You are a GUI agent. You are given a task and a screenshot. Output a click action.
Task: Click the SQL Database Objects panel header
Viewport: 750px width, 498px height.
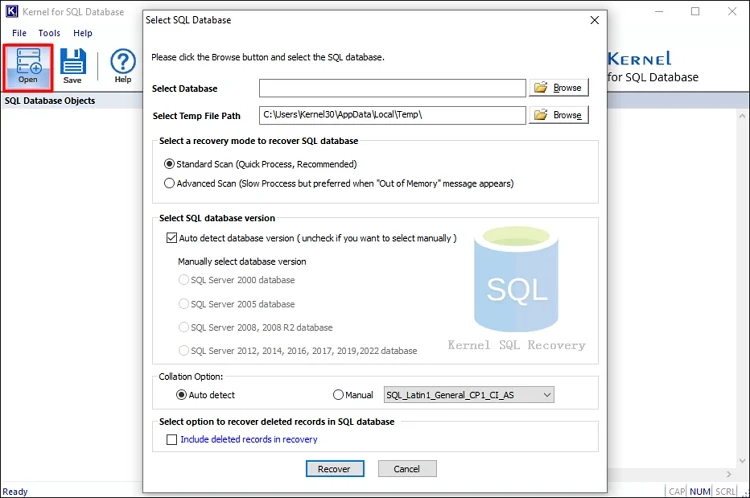50,101
